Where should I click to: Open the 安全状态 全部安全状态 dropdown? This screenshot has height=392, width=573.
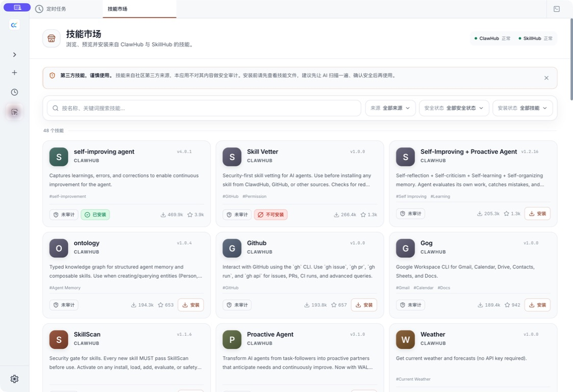coord(454,108)
